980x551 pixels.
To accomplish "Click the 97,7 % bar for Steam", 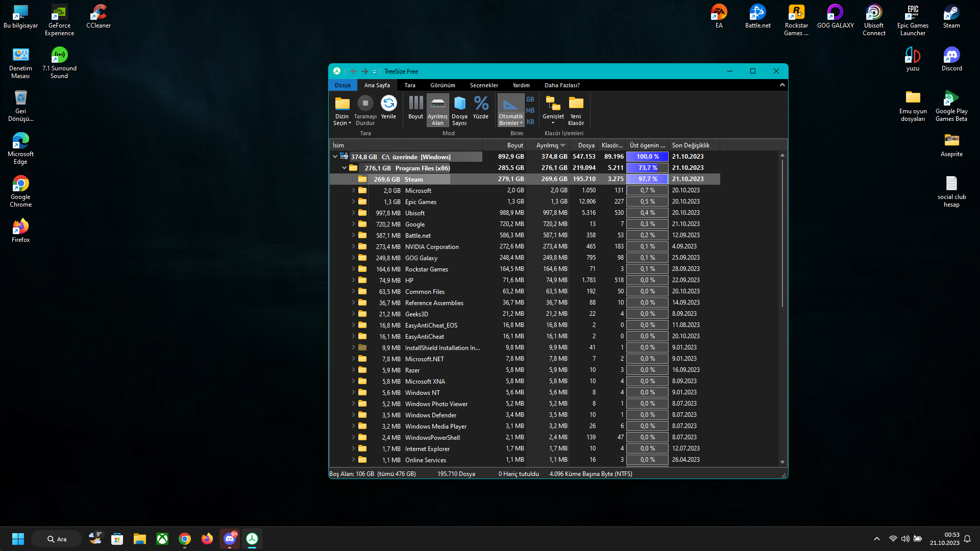I will (x=647, y=179).
